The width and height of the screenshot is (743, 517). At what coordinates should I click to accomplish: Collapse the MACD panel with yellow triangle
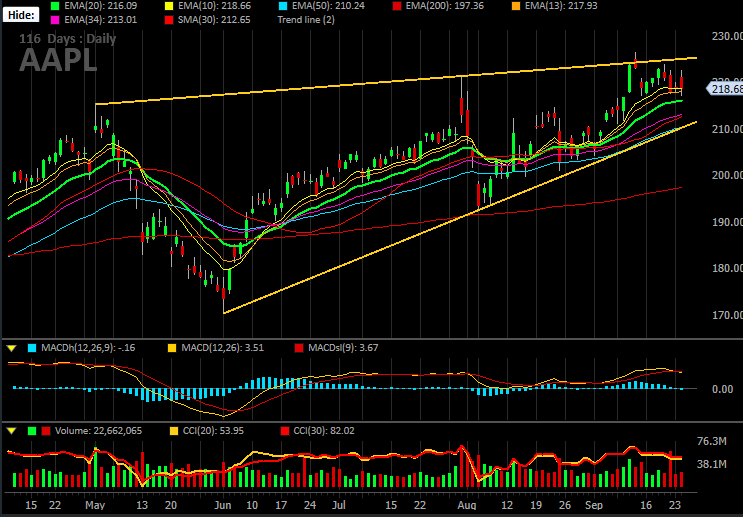12,348
